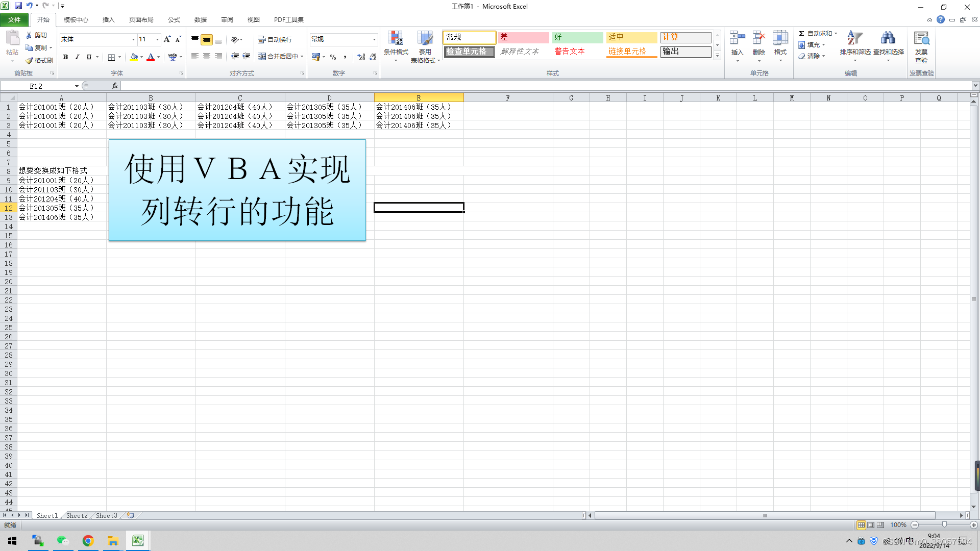Open the Formulas ribbon tab
Screen dimensions: 980x551
174,19
